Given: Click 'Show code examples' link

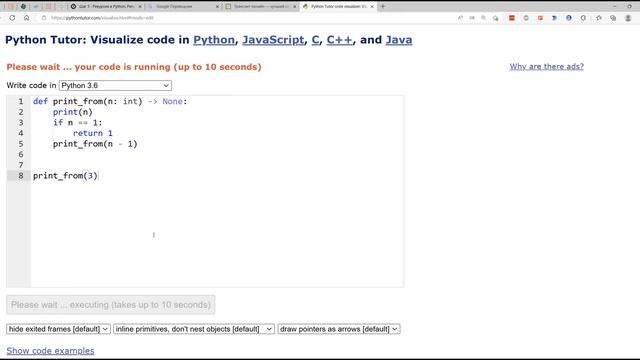Looking at the screenshot, I should point(50,351).
